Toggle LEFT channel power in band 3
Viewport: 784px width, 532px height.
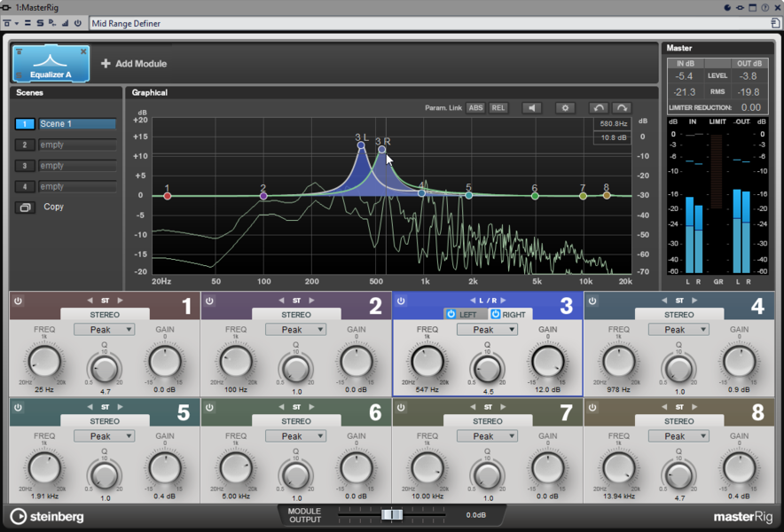(x=451, y=314)
